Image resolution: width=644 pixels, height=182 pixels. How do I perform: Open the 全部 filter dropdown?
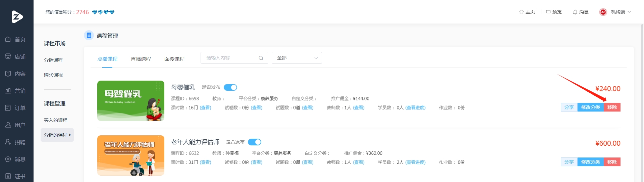click(297, 58)
